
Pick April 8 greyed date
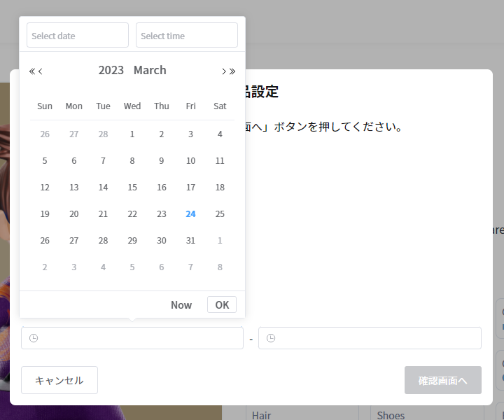[220, 267]
